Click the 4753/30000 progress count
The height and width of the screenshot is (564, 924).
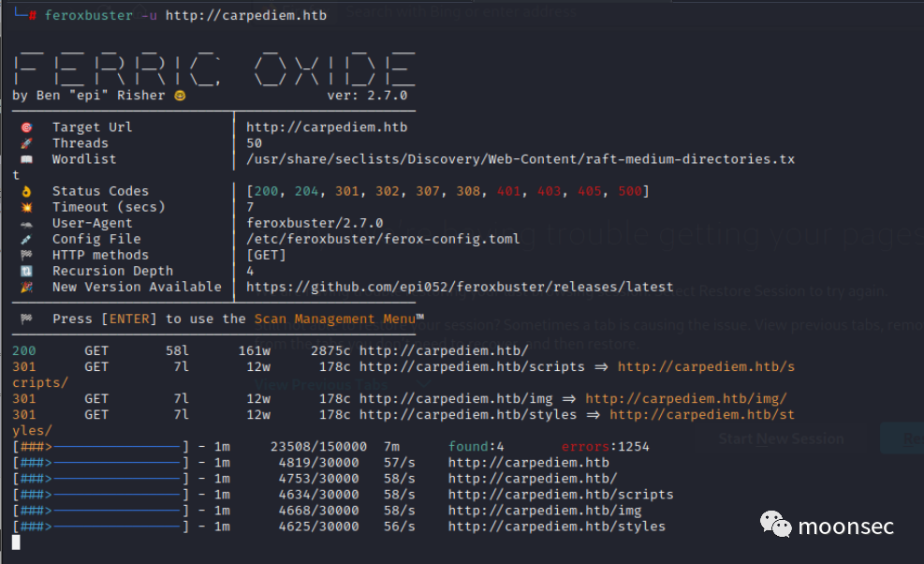click(x=319, y=479)
